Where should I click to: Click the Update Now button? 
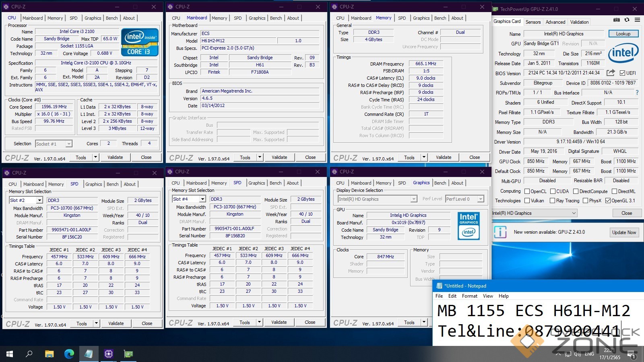[x=624, y=232]
